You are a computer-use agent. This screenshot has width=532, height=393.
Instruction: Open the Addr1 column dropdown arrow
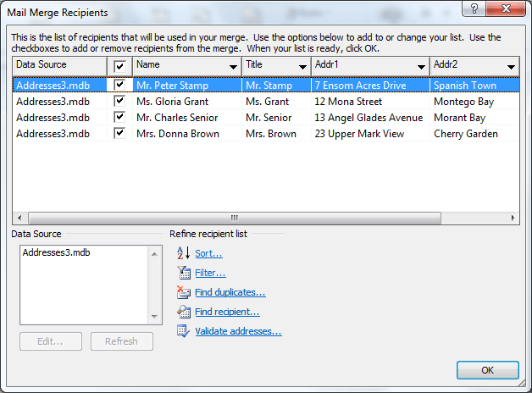[421, 67]
